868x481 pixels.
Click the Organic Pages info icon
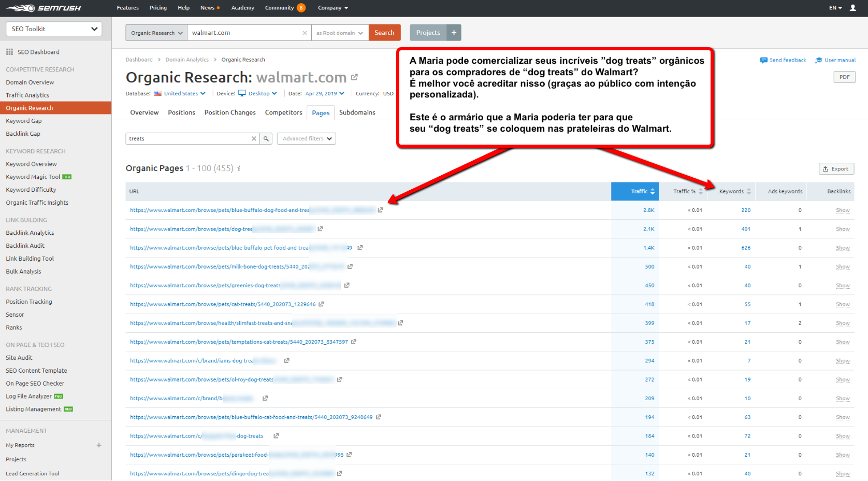pos(239,168)
